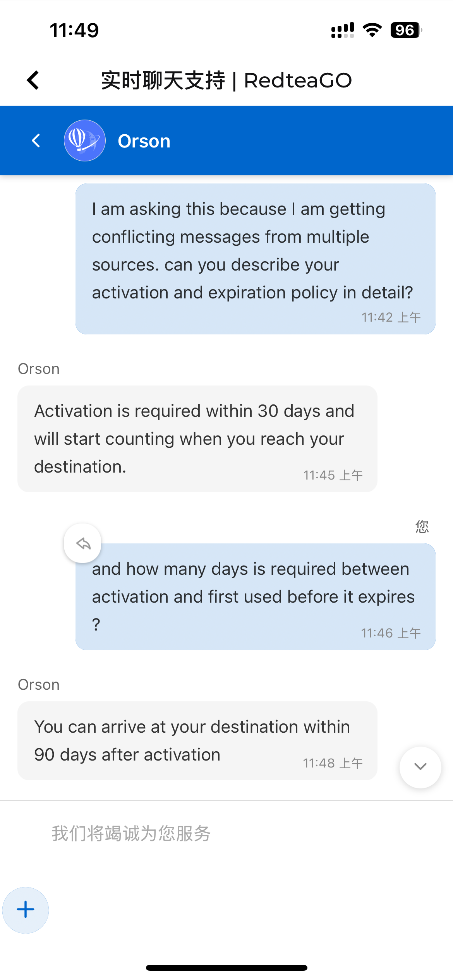This screenshot has width=453, height=980.
Task: Tap the Orson name in chat header
Action: [x=144, y=141]
